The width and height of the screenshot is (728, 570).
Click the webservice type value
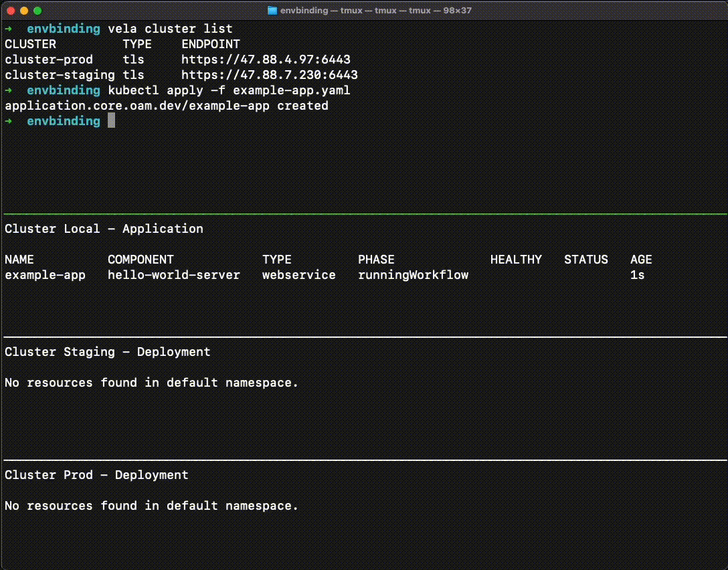[x=298, y=275]
